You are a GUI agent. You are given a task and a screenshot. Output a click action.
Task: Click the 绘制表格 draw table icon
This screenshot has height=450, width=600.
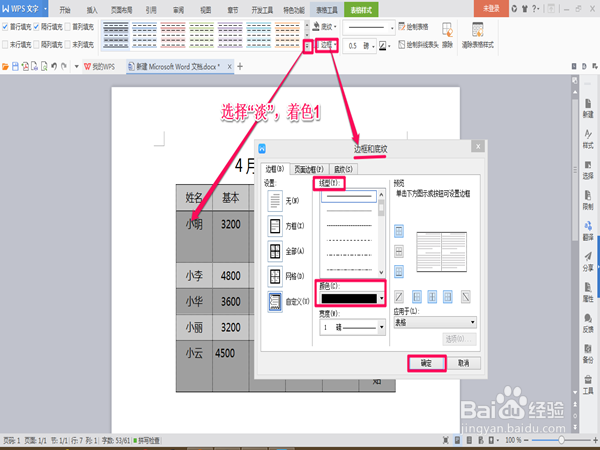[401, 26]
